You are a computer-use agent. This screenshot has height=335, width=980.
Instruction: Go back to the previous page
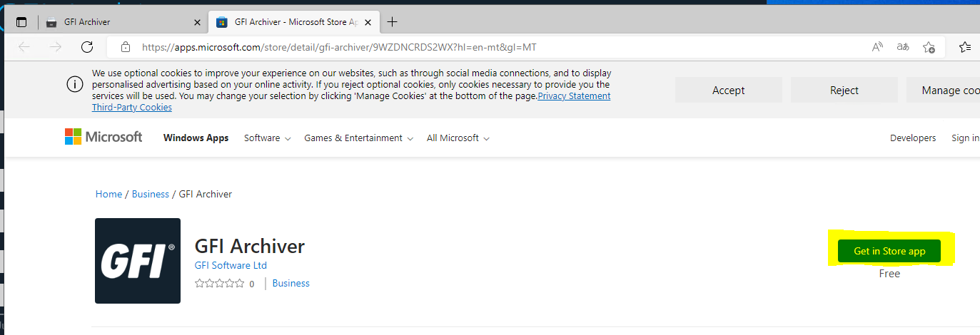24,47
